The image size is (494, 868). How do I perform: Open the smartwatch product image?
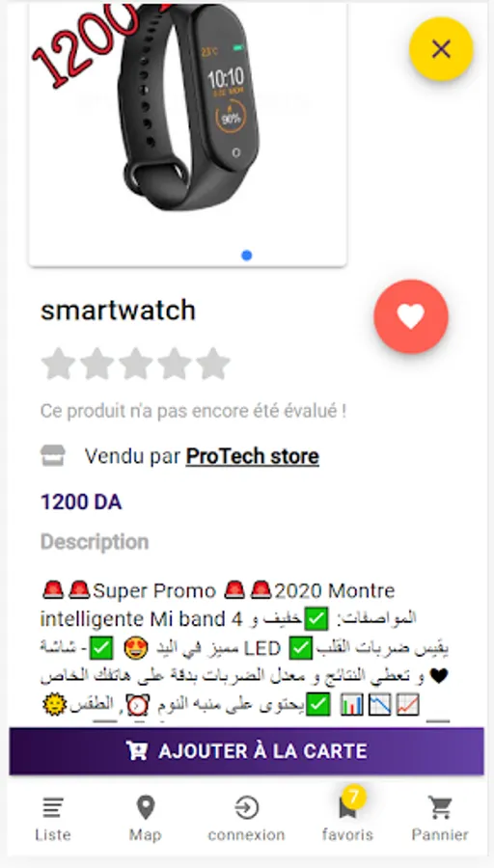tap(188, 125)
